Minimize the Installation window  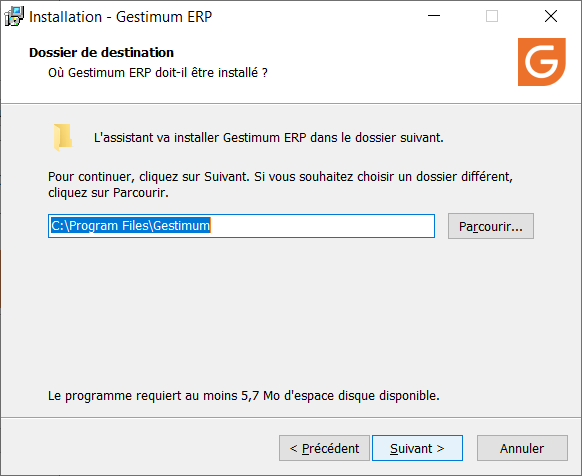(x=434, y=16)
